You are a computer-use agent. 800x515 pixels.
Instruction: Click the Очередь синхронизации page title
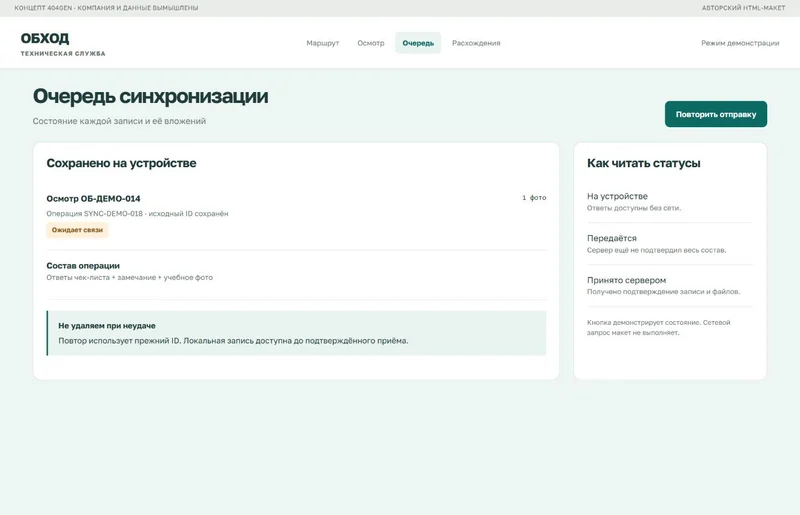click(151, 96)
